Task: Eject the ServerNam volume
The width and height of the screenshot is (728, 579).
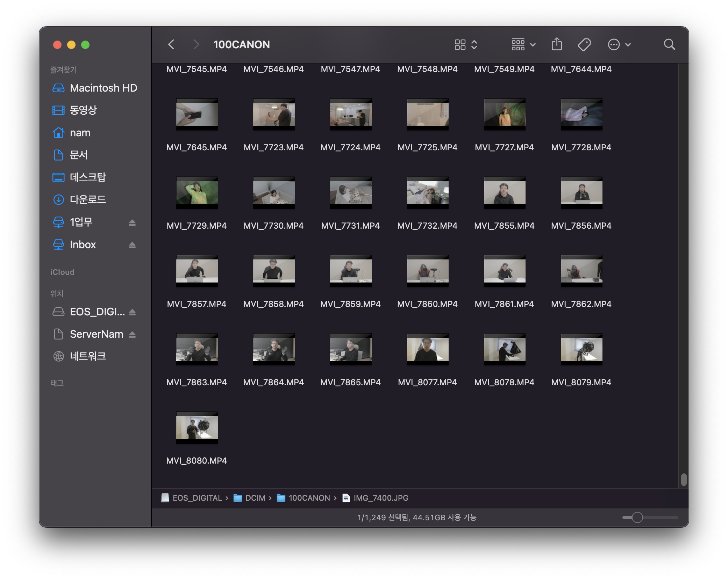Action: pos(132,335)
